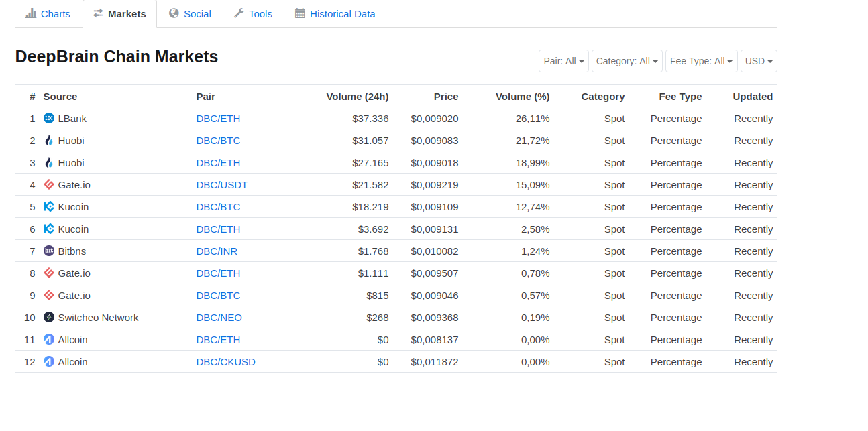Image resolution: width=868 pixels, height=431 pixels.
Task: Click the Bitbns exchange logo icon
Action: click(49, 251)
